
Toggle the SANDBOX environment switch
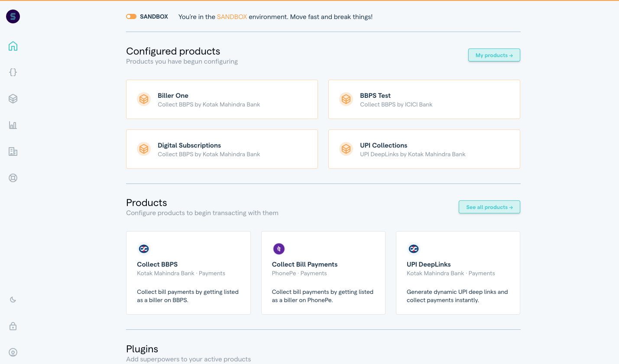point(131,16)
